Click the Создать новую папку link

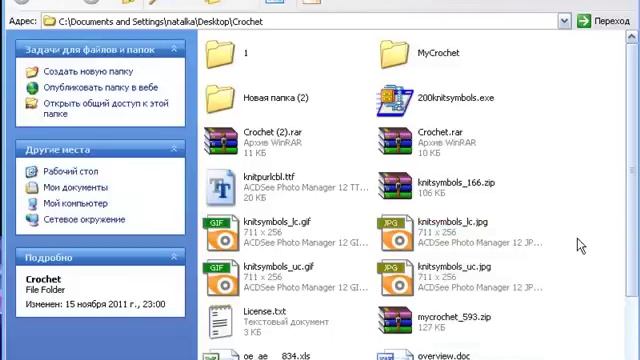[x=88, y=71]
